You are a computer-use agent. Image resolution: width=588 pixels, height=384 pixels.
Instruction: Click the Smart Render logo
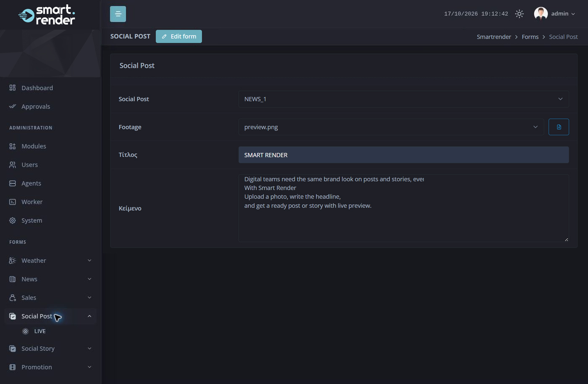coord(47,15)
